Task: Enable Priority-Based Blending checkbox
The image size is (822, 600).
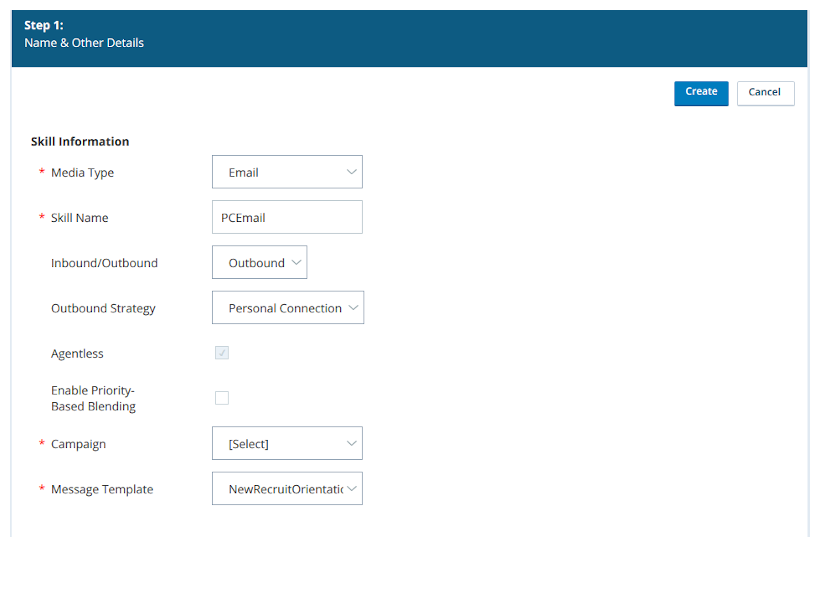Action: click(x=222, y=398)
